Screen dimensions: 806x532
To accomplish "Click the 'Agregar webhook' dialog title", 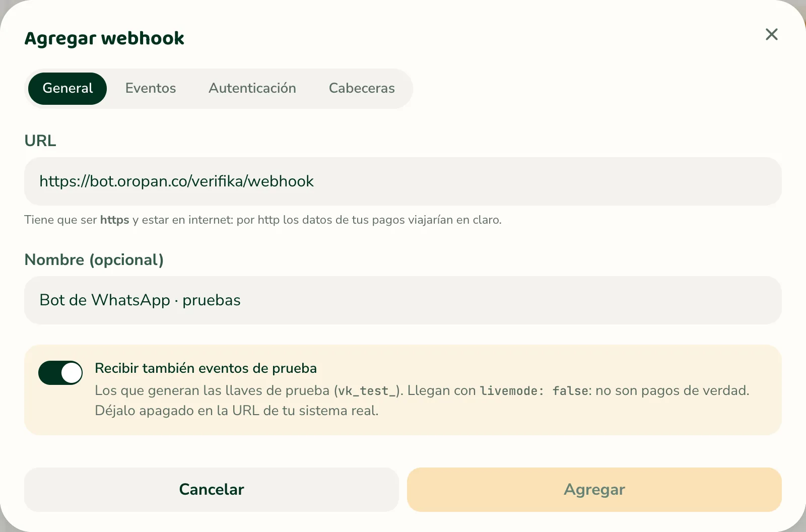I will click(x=104, y=38).
